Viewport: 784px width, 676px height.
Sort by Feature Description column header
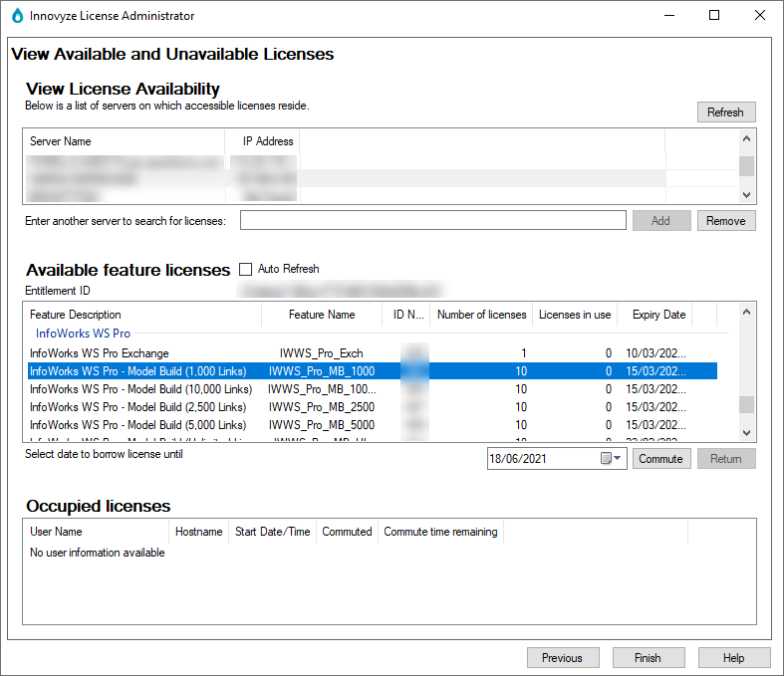click(x=142, y=315)
